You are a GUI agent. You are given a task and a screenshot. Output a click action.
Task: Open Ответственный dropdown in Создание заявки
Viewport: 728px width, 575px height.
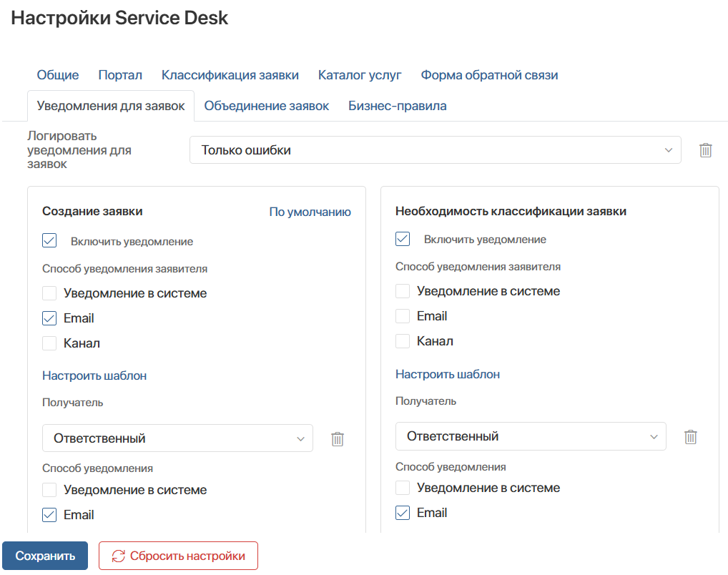[x=177, y=438]
